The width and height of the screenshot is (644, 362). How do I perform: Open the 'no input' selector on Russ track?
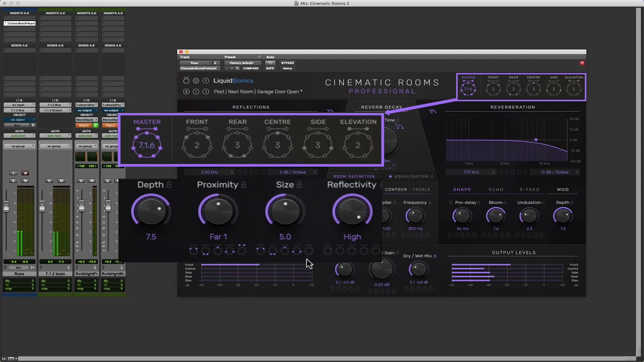19,105
